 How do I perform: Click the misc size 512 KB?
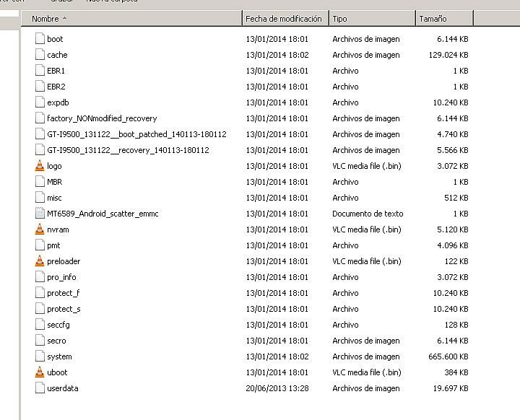pos(456,198)
